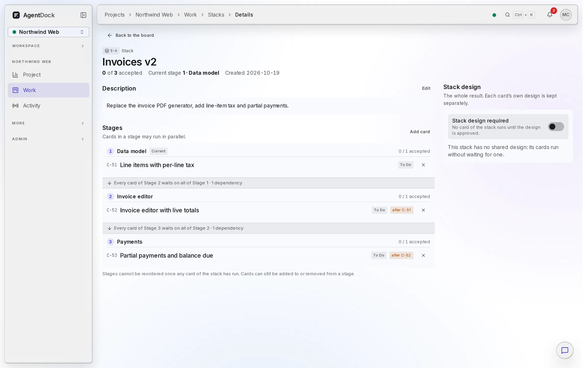
Task: Go to Work breadcrumb
Action: [x=190, y=15]
